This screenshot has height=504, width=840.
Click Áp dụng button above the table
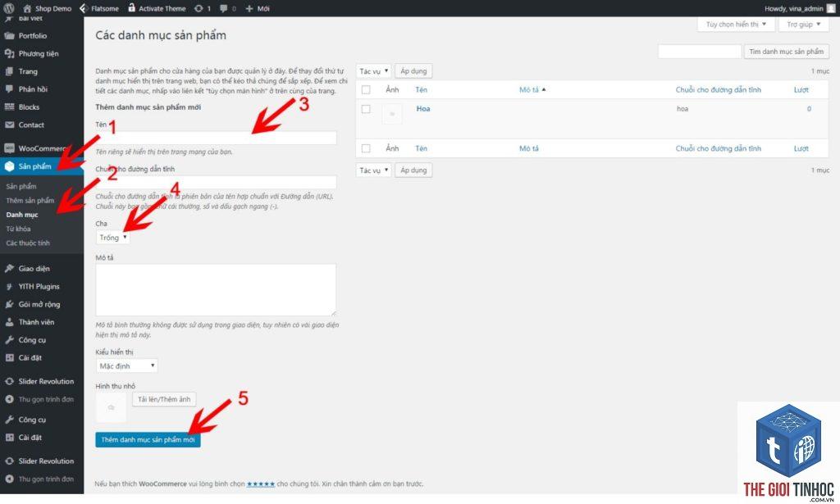coord(413,71)
